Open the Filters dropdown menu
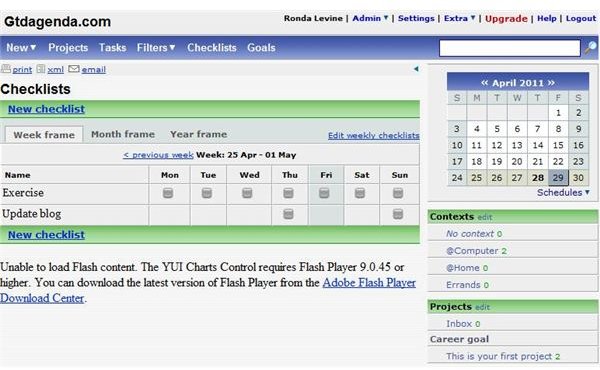 click(x=156, y=47)
